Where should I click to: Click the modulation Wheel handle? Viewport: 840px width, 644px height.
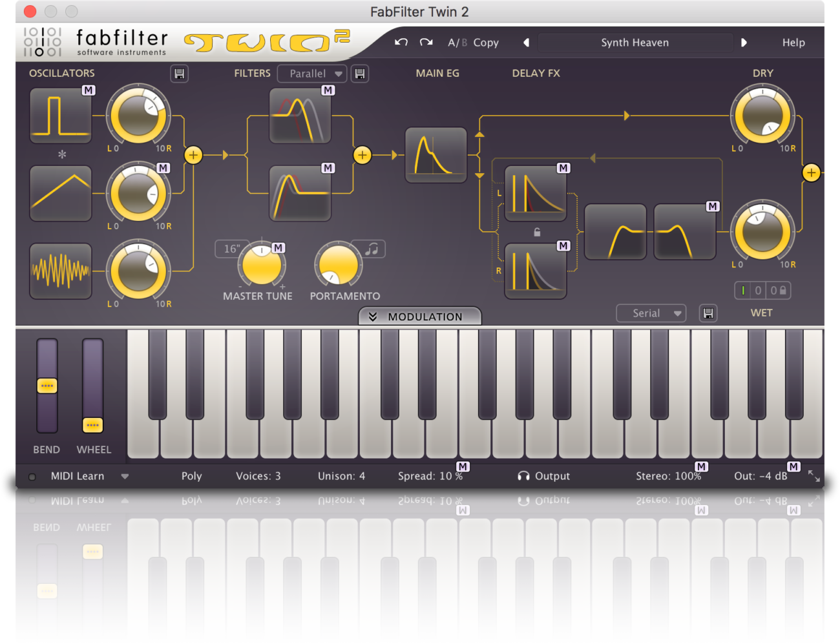[92, 425]
